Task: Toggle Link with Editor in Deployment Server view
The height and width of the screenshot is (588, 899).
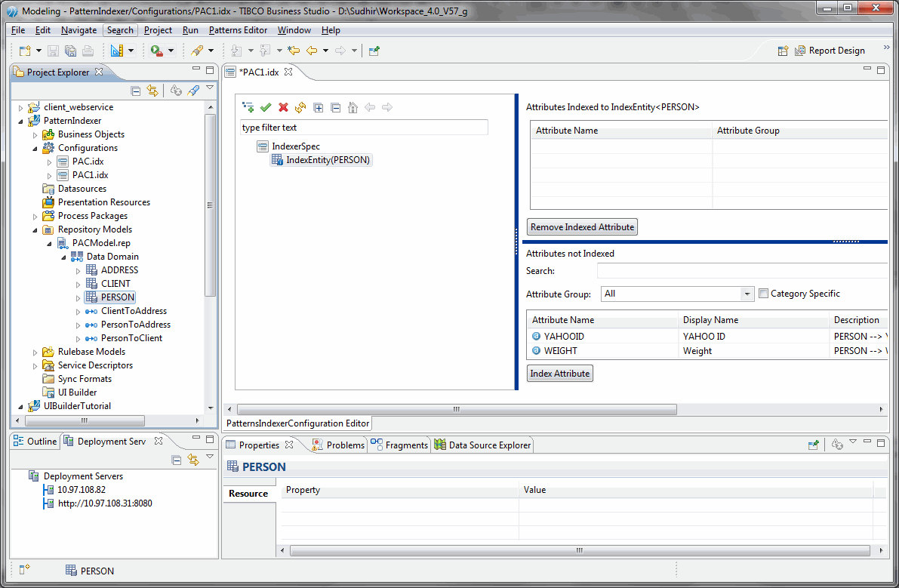Action: point(193,460)
